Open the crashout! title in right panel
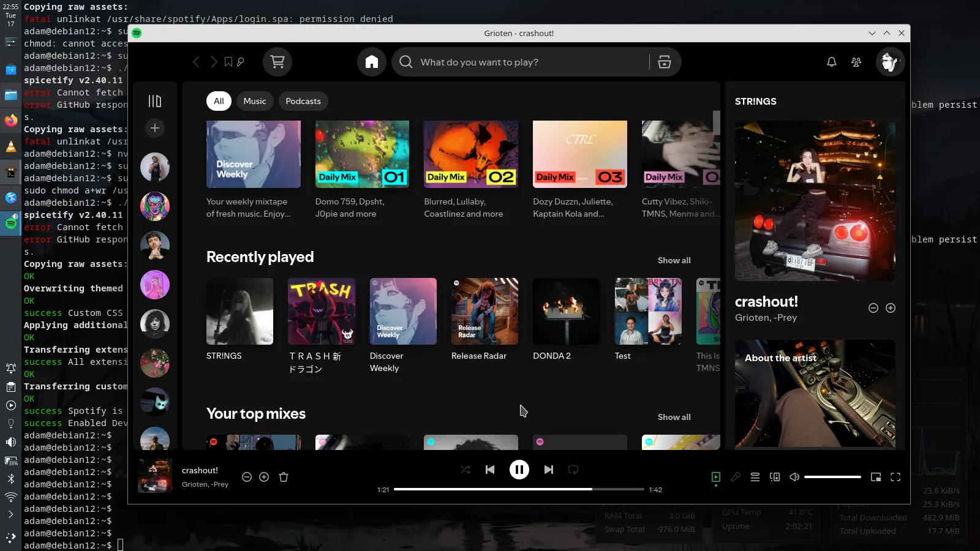Image resolution: width=980 pixels, height=551 pixels. [x=766, y=302]
